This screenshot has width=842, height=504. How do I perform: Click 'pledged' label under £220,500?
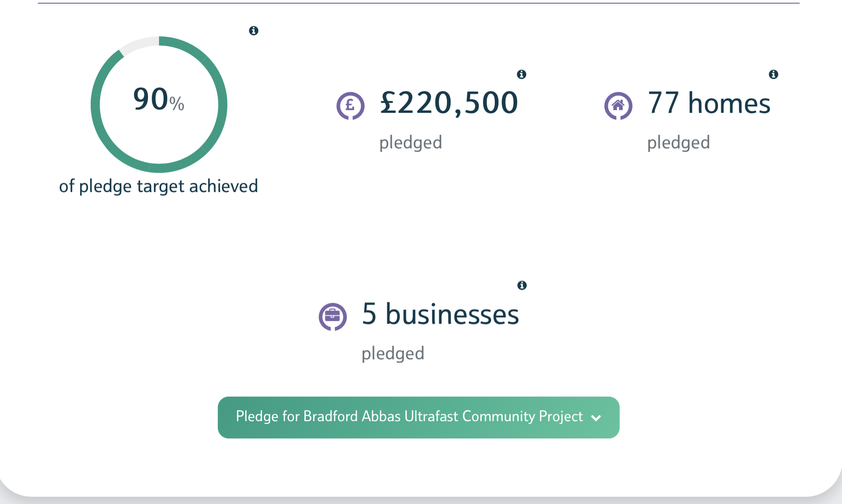[x=411, y=143]
